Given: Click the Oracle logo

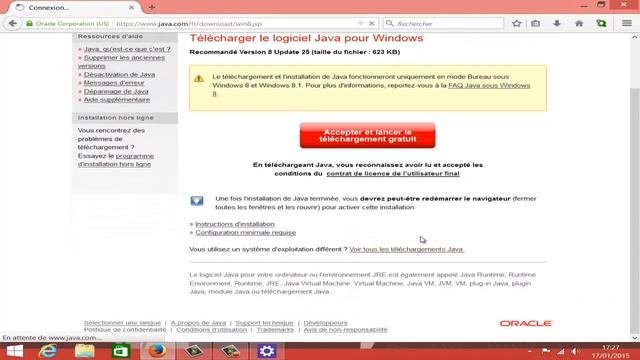Looking at the screenshot, I should 526,323.
